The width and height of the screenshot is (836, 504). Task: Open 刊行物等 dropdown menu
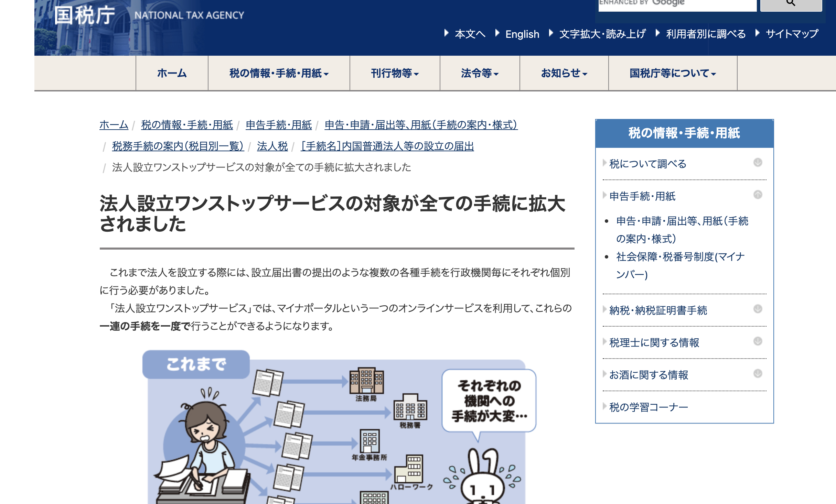[395, 73]
